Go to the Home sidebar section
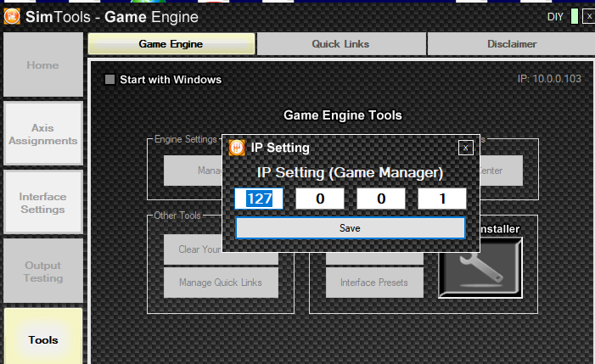This screenshot has height=364, width=595. click(43, 64)
